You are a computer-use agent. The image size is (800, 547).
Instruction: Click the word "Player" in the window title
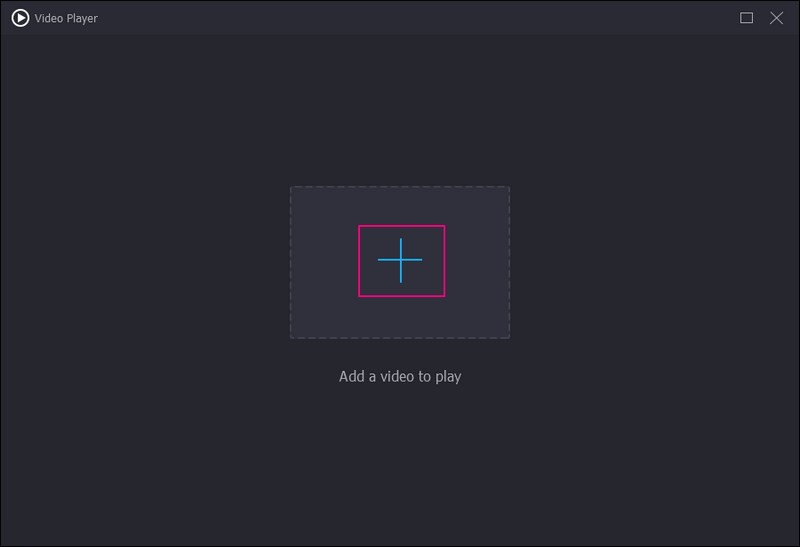point(81,18)
